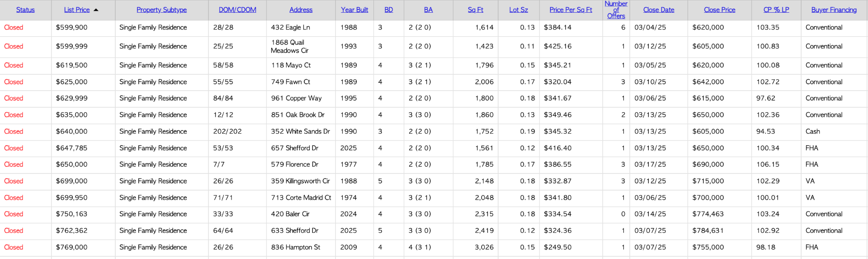Select the 352 White Sands Dr row
Screen dimensions: 868x259
(434, 132)
